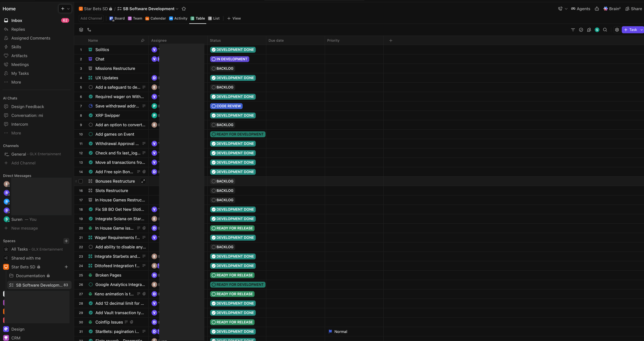Toggle done circle on XRP Swipper row
Image resolution: width=644 pixels, height=341 pixels.
pos(91,115)
